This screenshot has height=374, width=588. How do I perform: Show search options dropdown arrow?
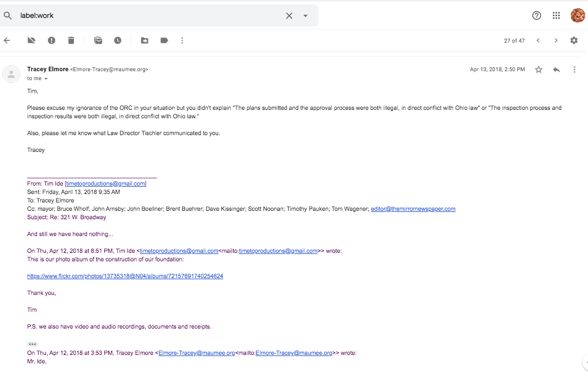305,16
